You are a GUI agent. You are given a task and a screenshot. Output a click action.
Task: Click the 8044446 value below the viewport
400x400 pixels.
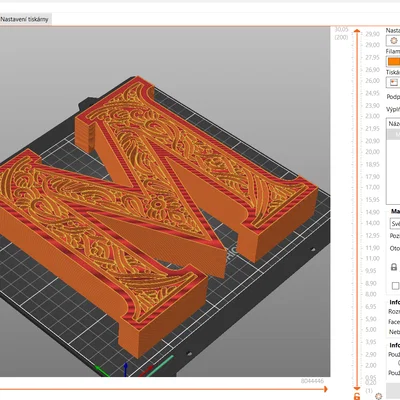312,381
